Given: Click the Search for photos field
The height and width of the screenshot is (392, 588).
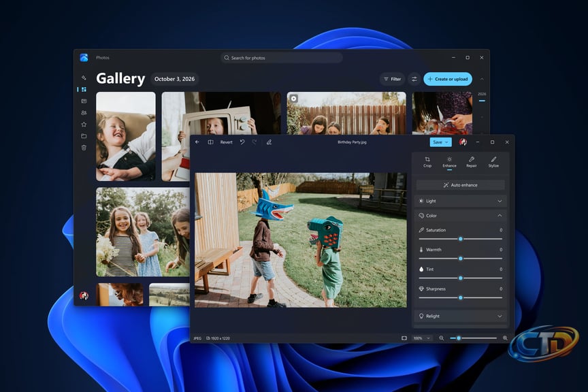Looking at the screenshot, I should pos(282,58).
